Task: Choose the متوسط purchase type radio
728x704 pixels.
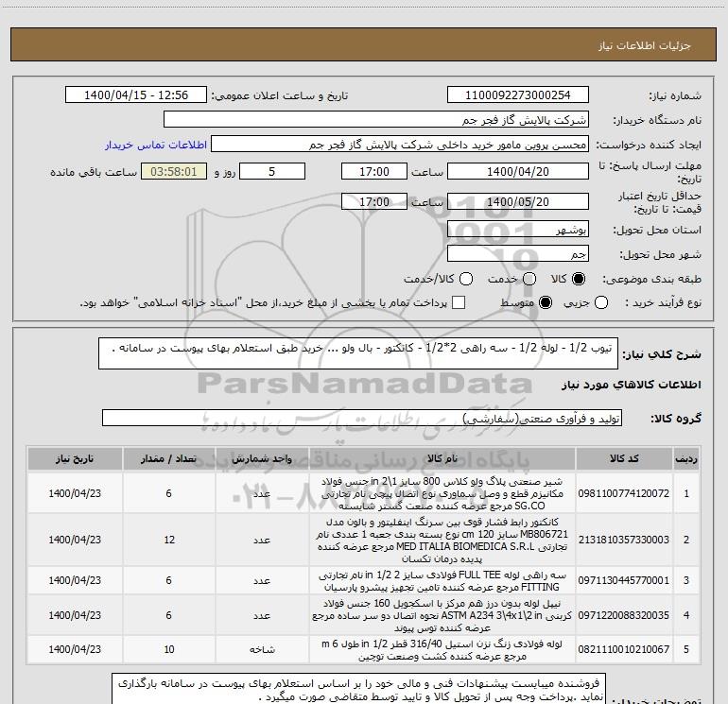Action: 546,302
